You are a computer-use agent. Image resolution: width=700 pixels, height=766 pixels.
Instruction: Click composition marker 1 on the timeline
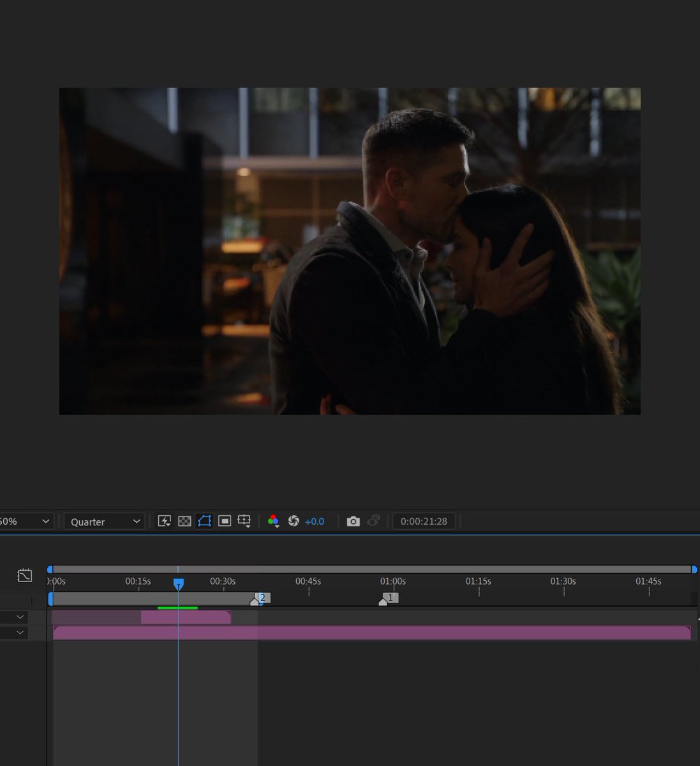387,598
